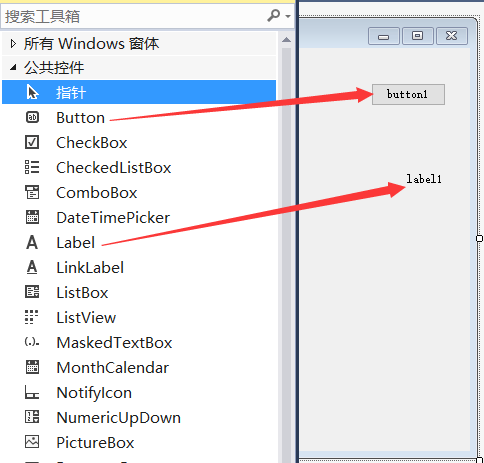Choose the DateTimePicker calendar icon
The width and height of the screenshot is (484, 463).
(32, 217)
